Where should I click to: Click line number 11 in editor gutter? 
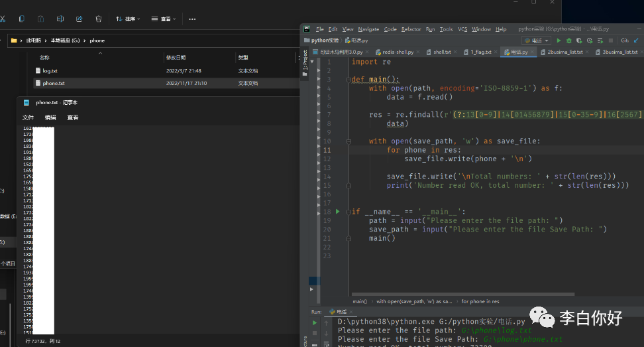coord(327,150)
